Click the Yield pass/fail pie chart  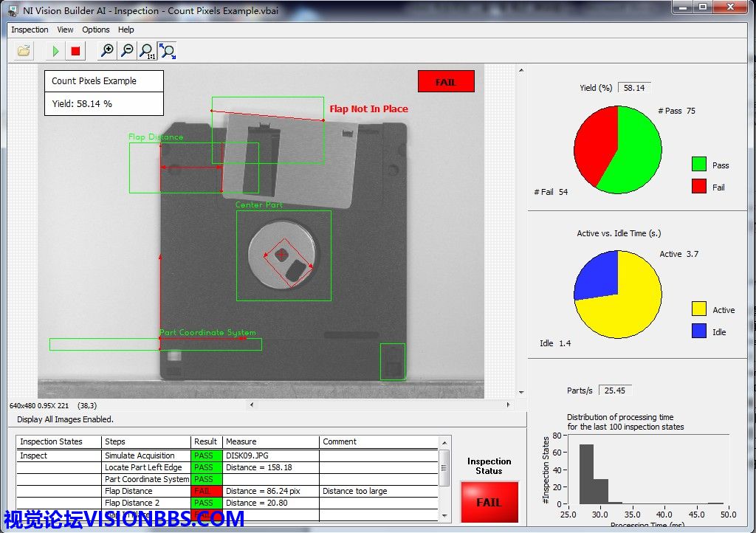pos(618,150)
